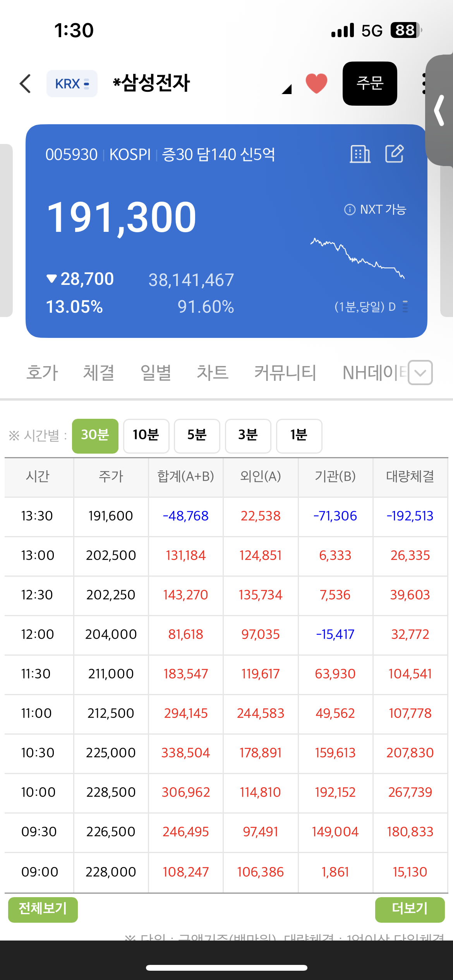Image resolution: width=453 pixels, height=980 pixels.
Task: Switch to the 차트 tab
Action: (213, 372)
